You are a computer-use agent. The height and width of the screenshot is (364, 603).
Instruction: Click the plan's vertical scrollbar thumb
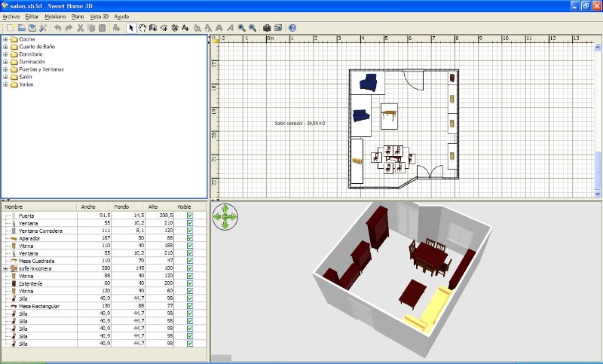pos(598,170)
